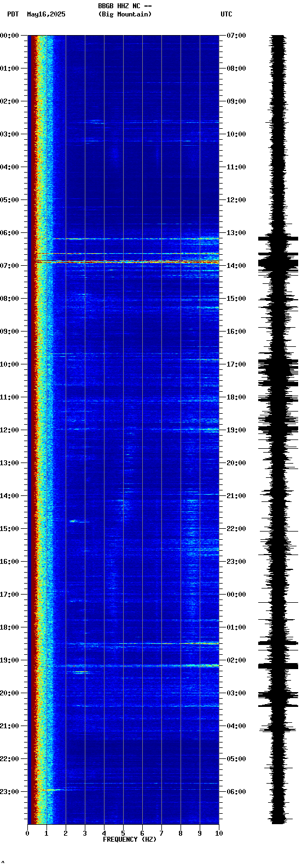Click UTC axis label 12:00 on right
The height and width of the screenshot is (868, 302).
click(x=236, y=200)
